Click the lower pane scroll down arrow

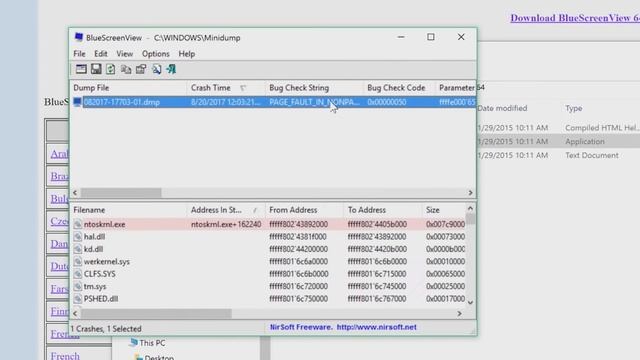point(470,302)
